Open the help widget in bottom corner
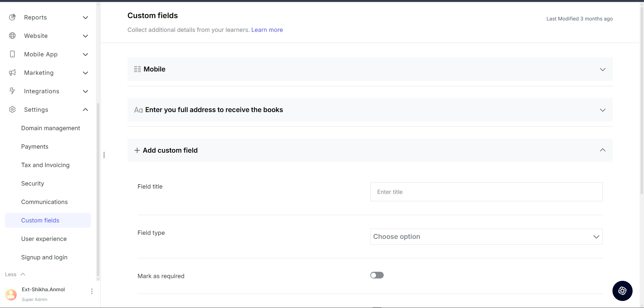The width and height of the screenshot is (644, 308). pos(622,291)
